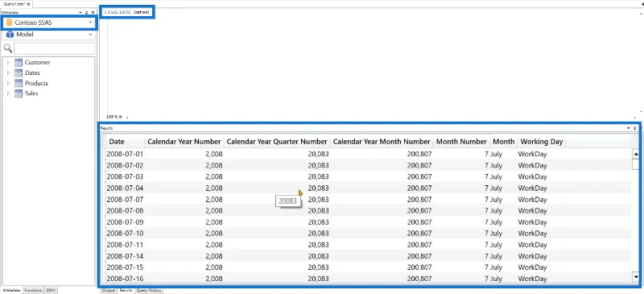
Task: Switch to the Metadata tab
Action: [11, 290]
